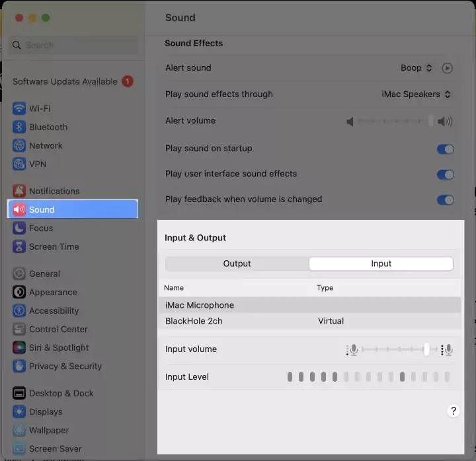
Task: Select the iMac Microphone input device
Action: pyautogui.click(x=309, y=305)
